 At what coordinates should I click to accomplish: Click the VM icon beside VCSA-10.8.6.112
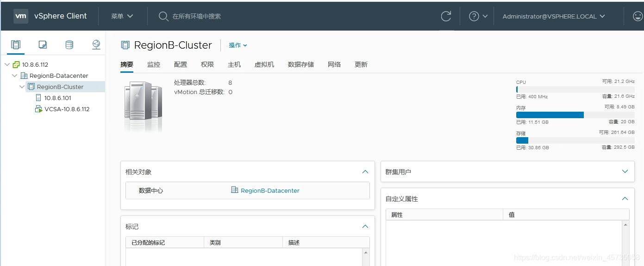tap(39, 109)
